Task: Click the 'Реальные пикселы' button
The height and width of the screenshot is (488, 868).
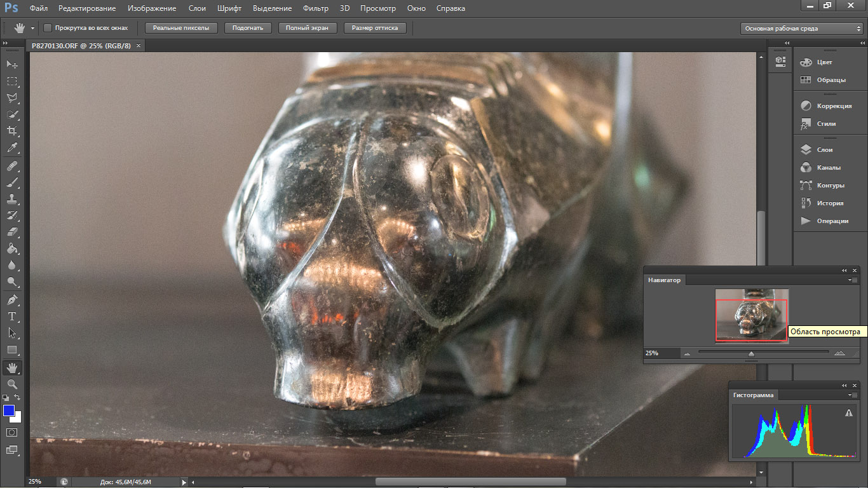Action: coord(181,28)
